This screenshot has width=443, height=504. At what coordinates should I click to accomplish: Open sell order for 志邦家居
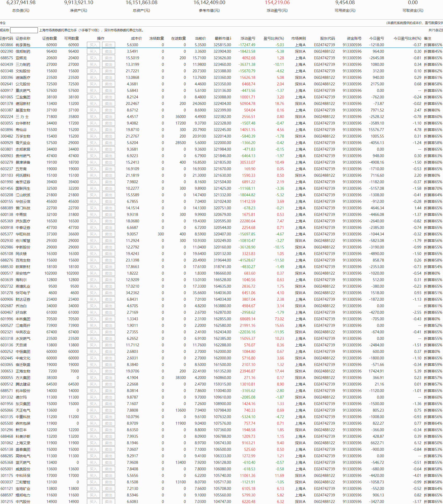[x=108, y=149]
